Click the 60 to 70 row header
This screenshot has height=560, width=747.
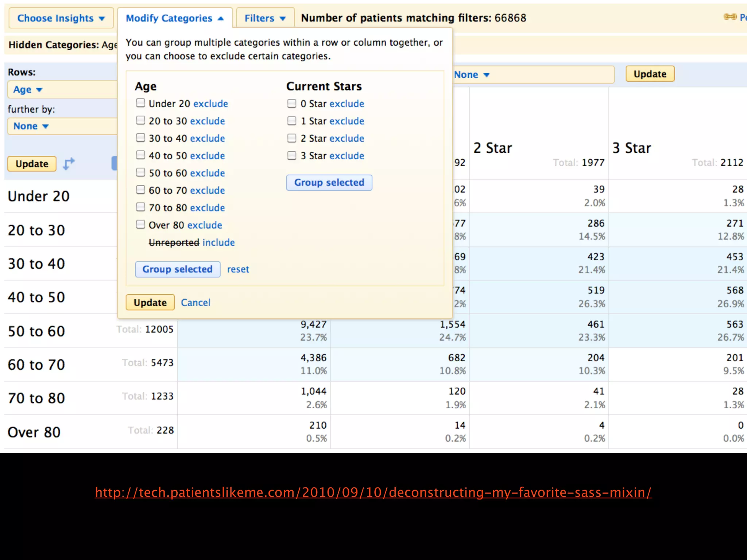pyautogui.click(x=36, y=365)
